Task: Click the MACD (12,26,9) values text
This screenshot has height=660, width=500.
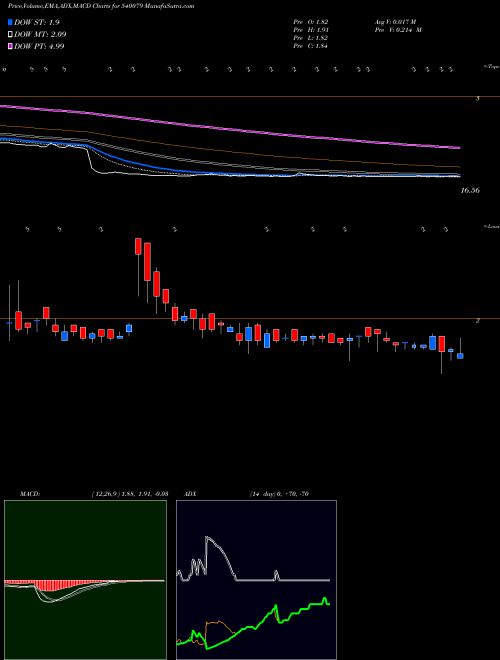Action: pyautogui.click(x=130, y=494)
